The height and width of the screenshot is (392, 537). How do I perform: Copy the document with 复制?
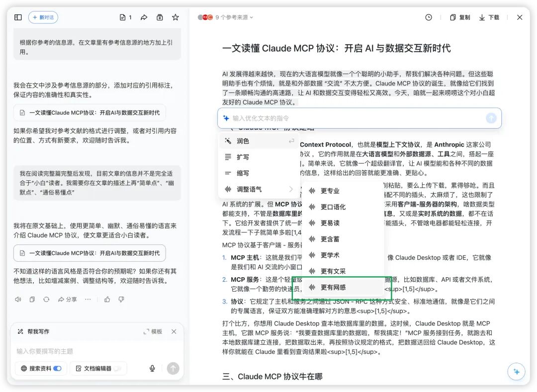(460, 17)
